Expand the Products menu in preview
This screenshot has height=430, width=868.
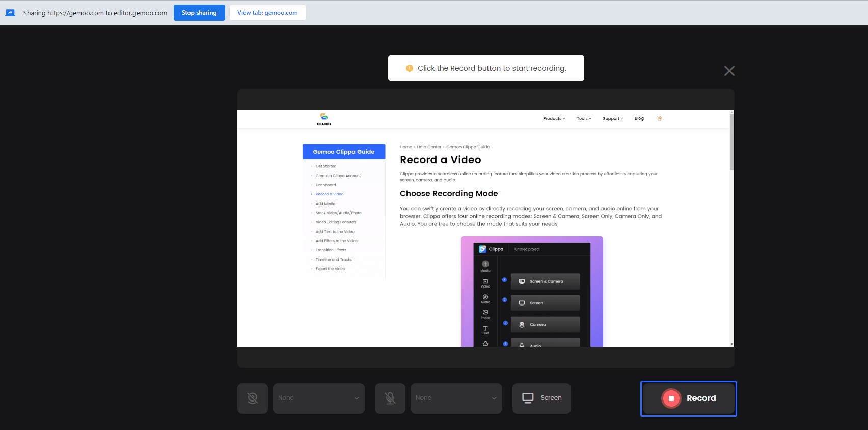pos(554,118)
